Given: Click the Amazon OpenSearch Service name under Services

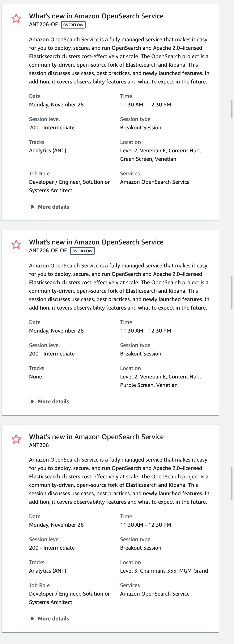Looking at the screenshot, I should pyautogui.click(x=155, y=182).
